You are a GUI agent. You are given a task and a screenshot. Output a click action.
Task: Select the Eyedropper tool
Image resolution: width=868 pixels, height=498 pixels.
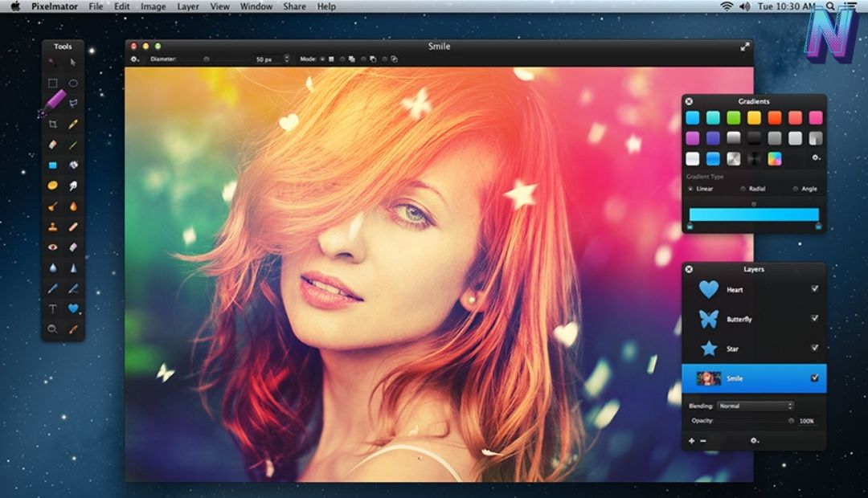click(73, 329)
